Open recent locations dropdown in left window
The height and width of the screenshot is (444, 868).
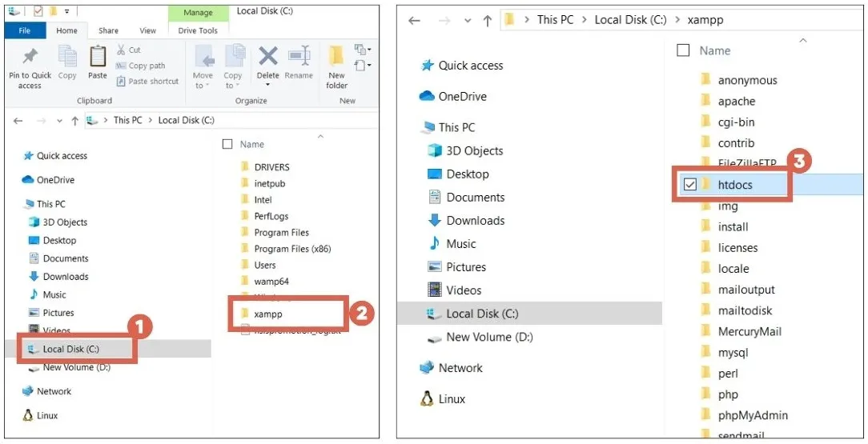point(59,121)
